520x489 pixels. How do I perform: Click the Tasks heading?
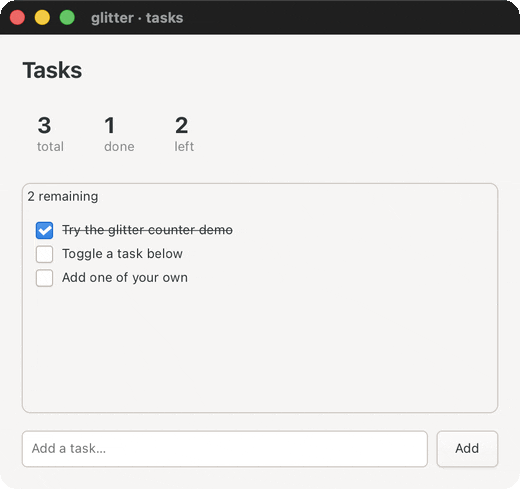point(52,70)
